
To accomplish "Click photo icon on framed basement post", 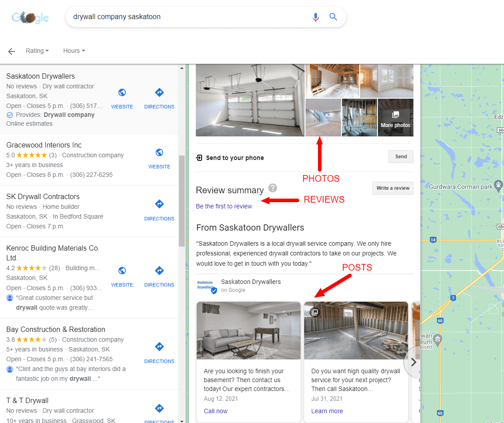I will [x=315, y=312].
